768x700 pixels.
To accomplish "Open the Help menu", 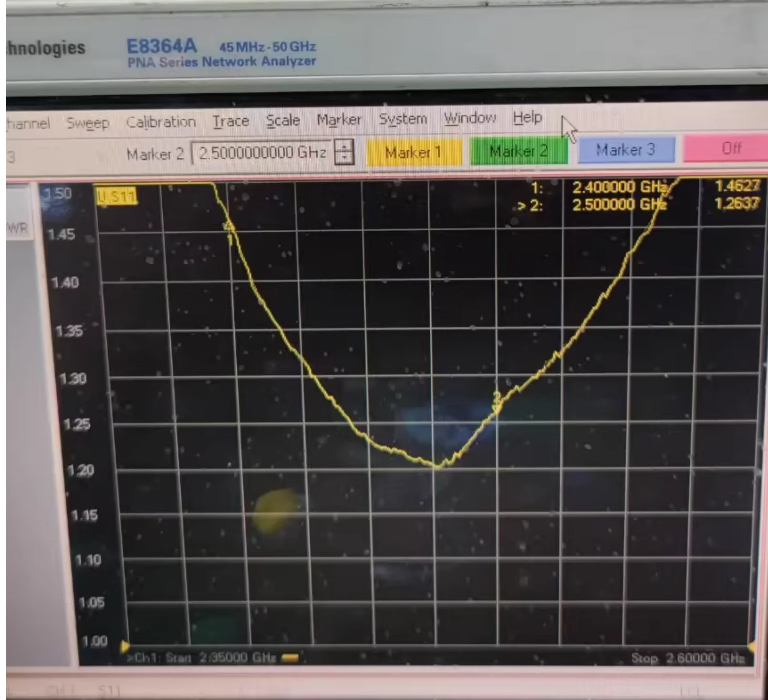I will (528, 117).
